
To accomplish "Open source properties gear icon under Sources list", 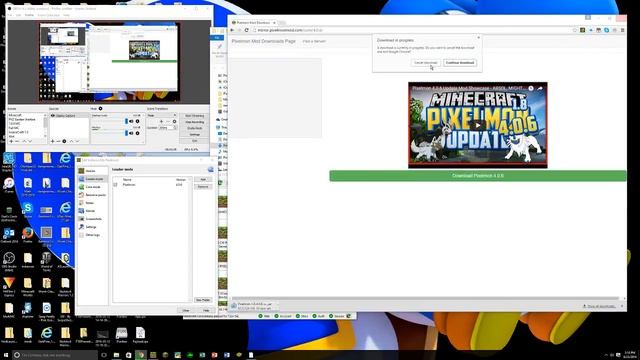I will pyautogui.click(x=64, y=141).
